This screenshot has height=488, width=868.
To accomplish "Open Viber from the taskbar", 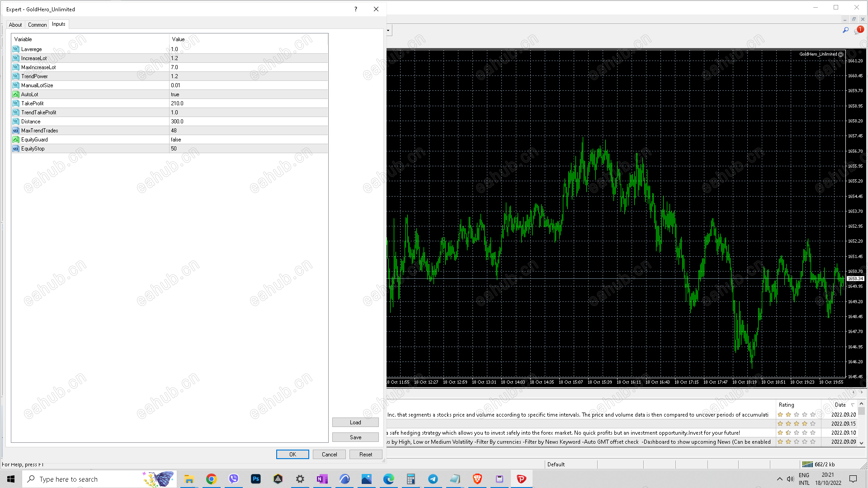I will coord(233,479).
